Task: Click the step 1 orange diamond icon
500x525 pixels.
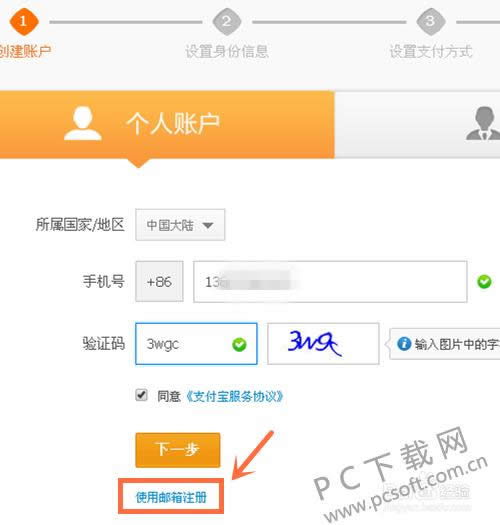Action: tap(24, 22)
